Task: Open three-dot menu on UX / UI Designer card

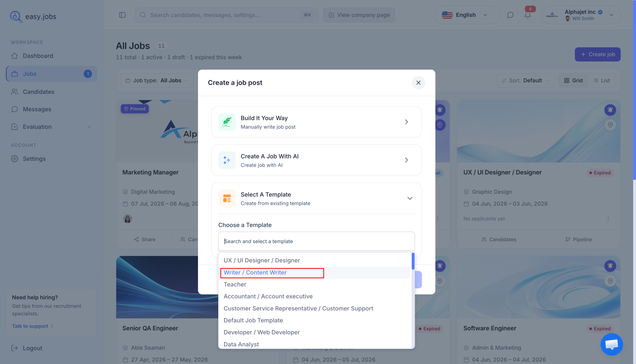Action: click(x=608, y=218)
